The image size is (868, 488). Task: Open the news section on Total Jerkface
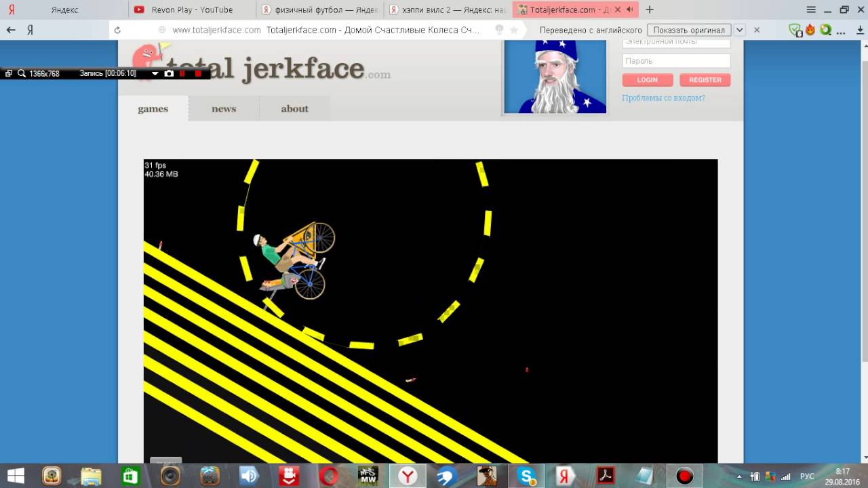tap(224, 108)
